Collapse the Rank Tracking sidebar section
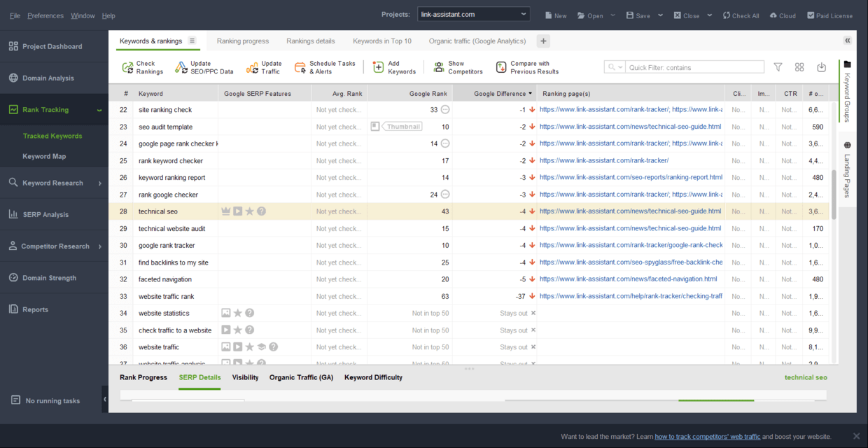The height and width of the screenshot is (448, 868). [99, 110]
